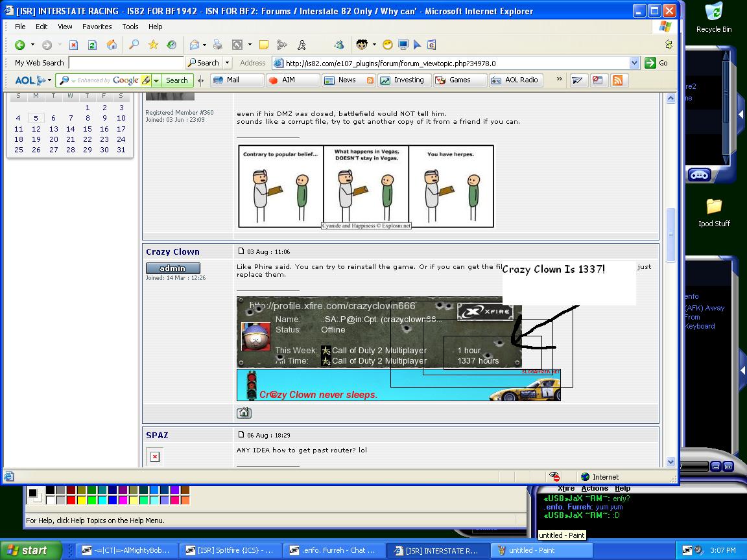Click the address bar URL field
Screen dimensions: 747x560
pos(456,63)
